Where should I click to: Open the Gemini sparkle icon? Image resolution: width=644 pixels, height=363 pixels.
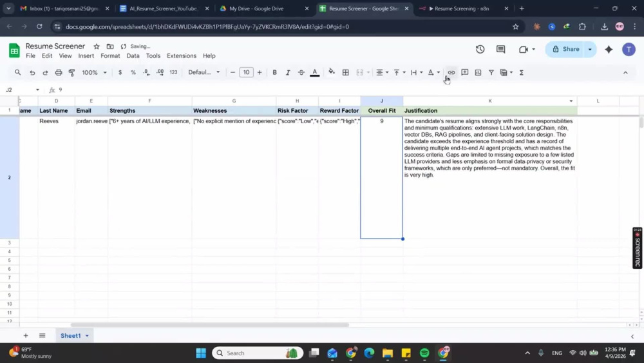609,50
